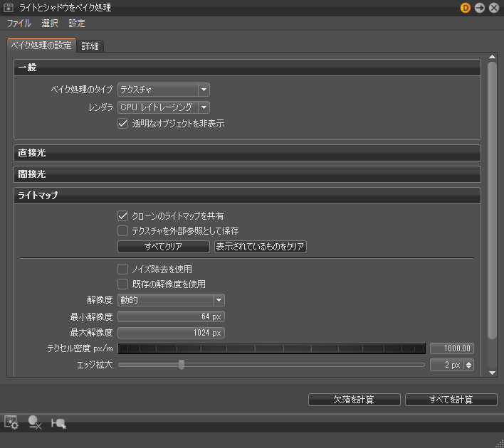Click the scrollbar up arrow
Image resolution: width=504 pixels, height=448 pixels.
(492, 57)
